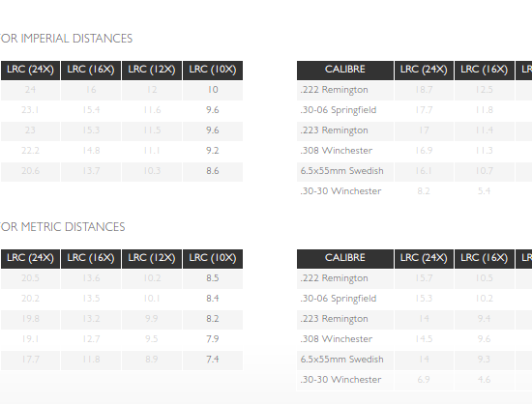Click .308 Winchester in the metric table

click(337, 339)
